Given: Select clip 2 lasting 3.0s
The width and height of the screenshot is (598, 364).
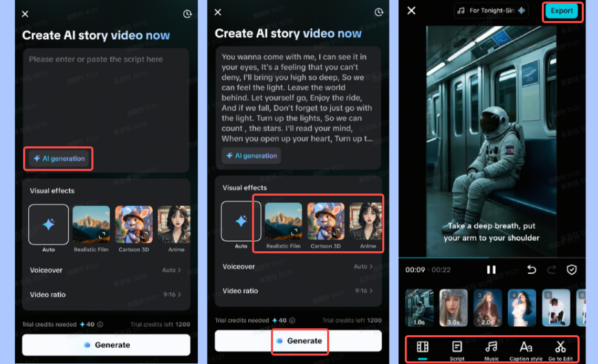Looking at the screenshot, I should point(454,308).
